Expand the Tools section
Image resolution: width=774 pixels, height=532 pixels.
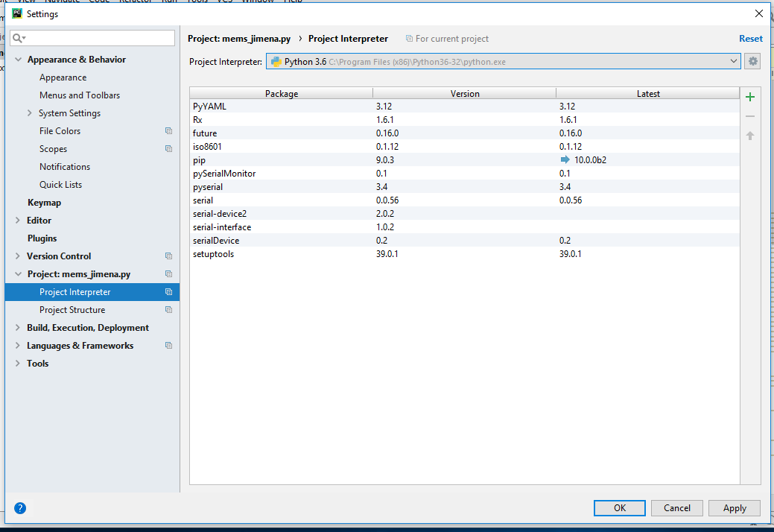(x=18, y=363)
